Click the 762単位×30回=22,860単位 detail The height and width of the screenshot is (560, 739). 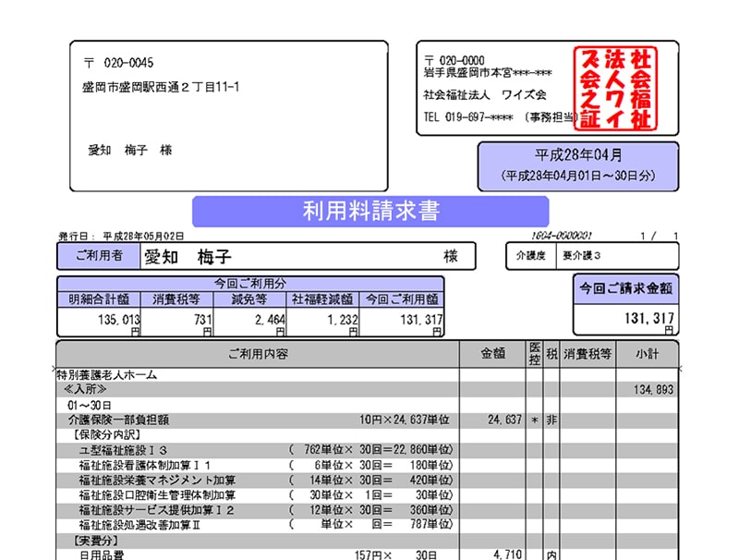click(x=371, y=450)
